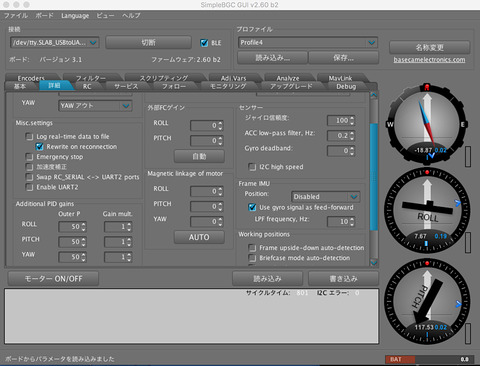Enable the Emergency stop checkbox
Screen dimensions: 480x366
(30, 157)
